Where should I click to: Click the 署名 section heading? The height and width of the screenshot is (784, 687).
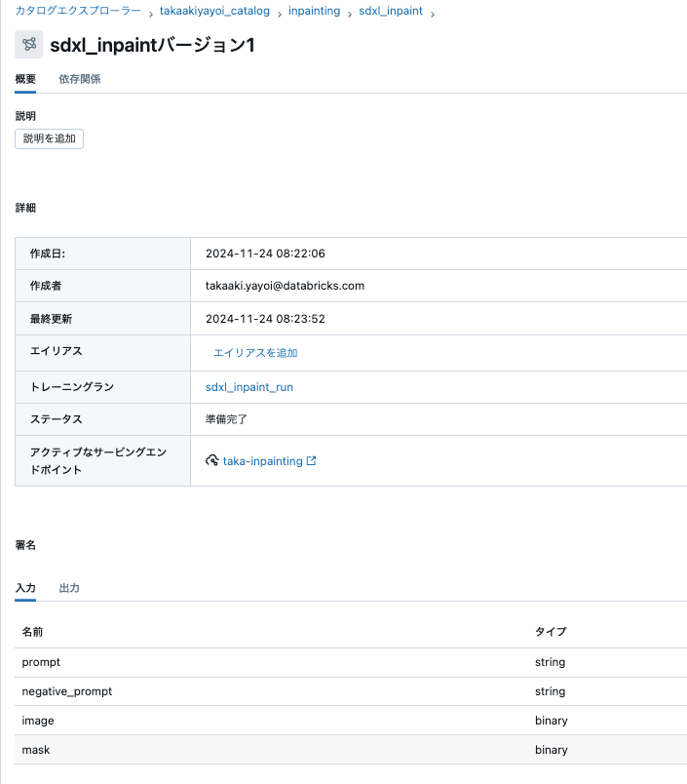click(25, 545)
